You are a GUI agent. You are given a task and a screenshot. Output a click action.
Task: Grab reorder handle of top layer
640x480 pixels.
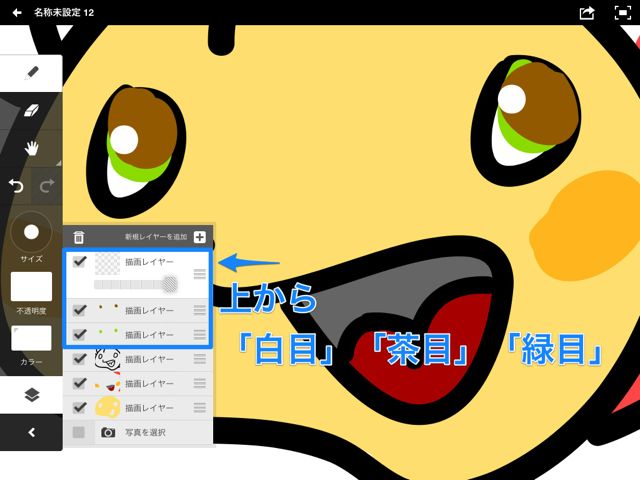coord(200,274)
